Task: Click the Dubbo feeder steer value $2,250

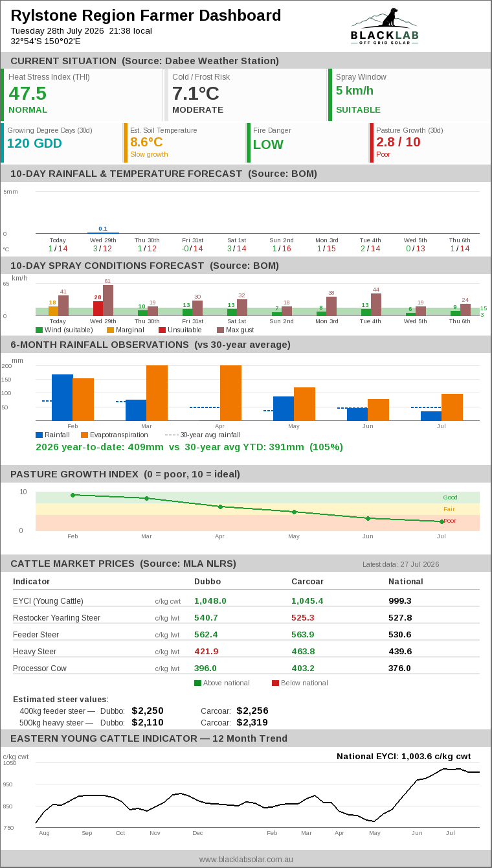Action: coord(148,711)
